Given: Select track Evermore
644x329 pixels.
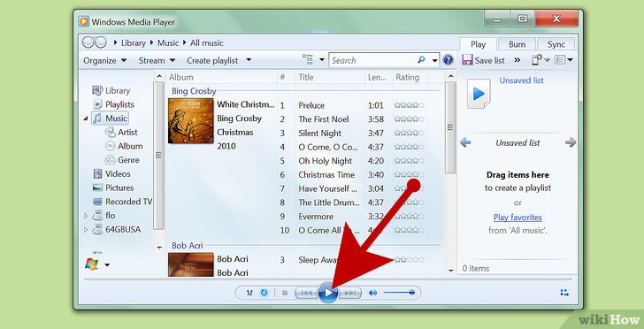Looking at the screenshot, I should (x=316, y=217).
